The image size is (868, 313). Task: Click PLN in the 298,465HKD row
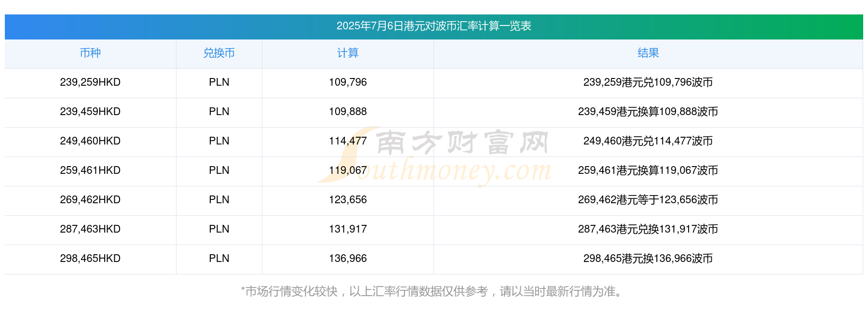[219, 259]
